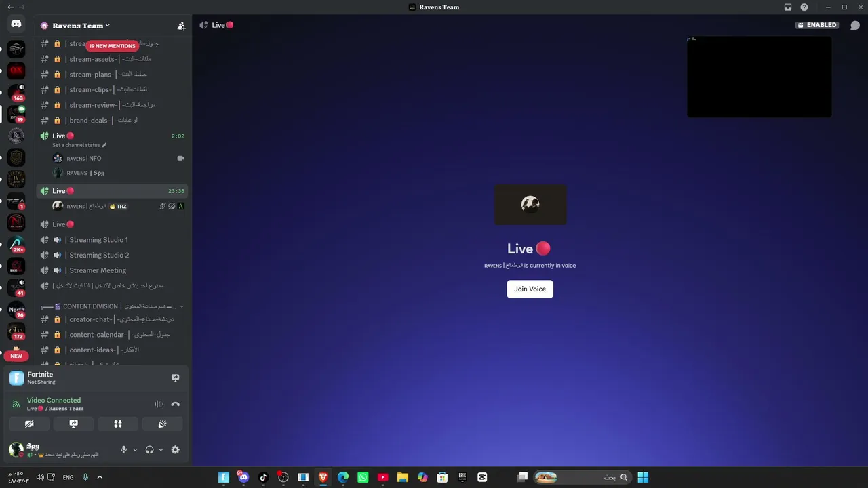Click the connection signal icon beside Video Connected
The image size is (868, 488).
[x=16, y=404]
